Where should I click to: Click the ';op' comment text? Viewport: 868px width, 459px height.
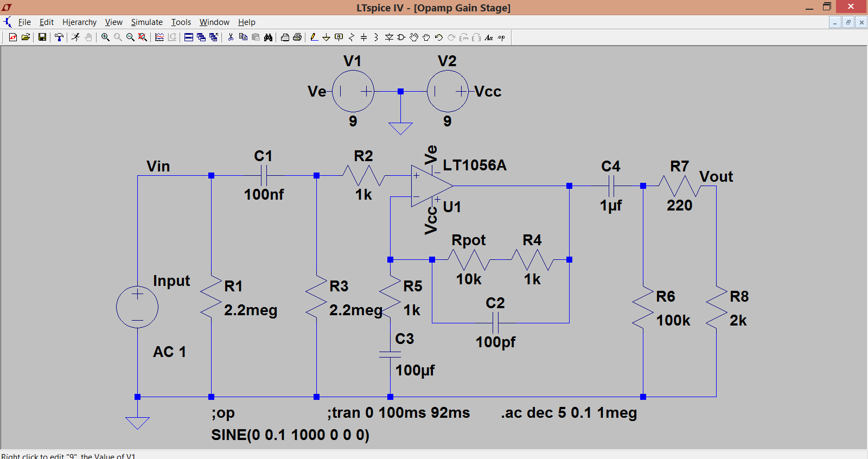click(x=223, y=413)
